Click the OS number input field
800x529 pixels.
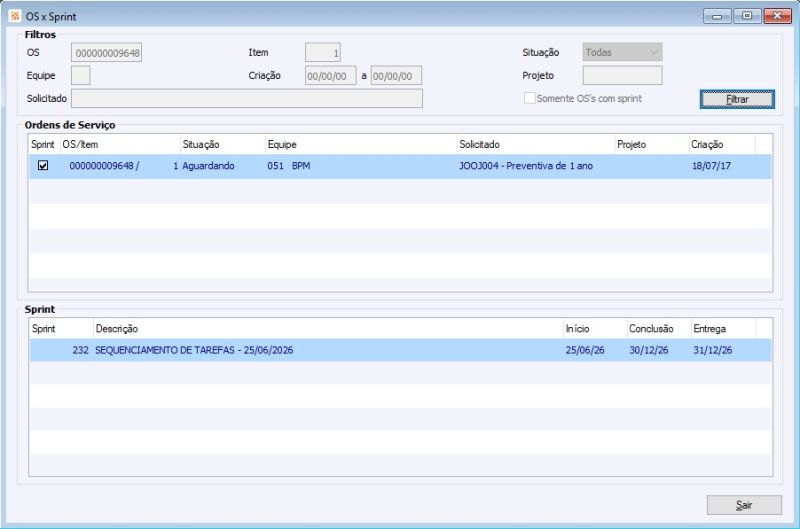(x=106, y=53)
